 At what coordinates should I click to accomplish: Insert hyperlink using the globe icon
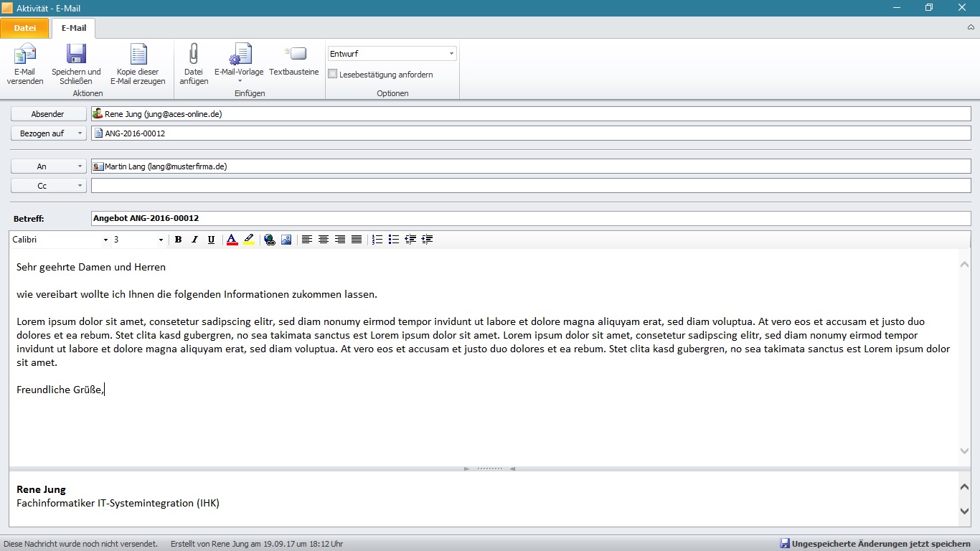tap(270, 240)
